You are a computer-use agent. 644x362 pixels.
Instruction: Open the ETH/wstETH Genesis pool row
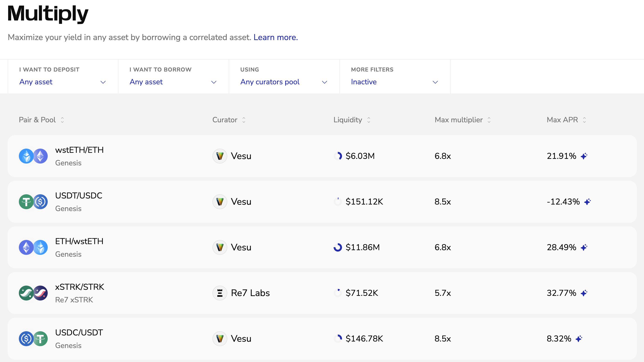[x=322, y=247]
